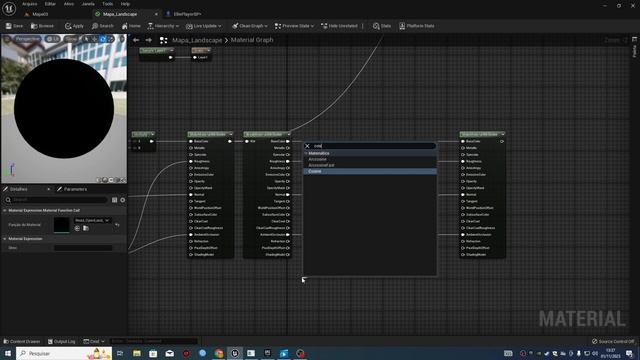Open the Lit view mode button
This screenshot has width=640, height=360.
(x=53, y=39)
